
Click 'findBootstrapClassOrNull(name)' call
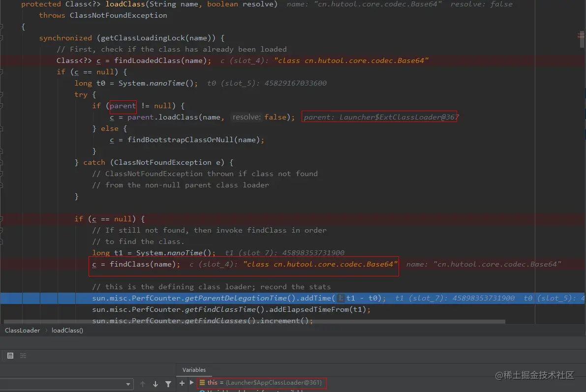(193, 140)
